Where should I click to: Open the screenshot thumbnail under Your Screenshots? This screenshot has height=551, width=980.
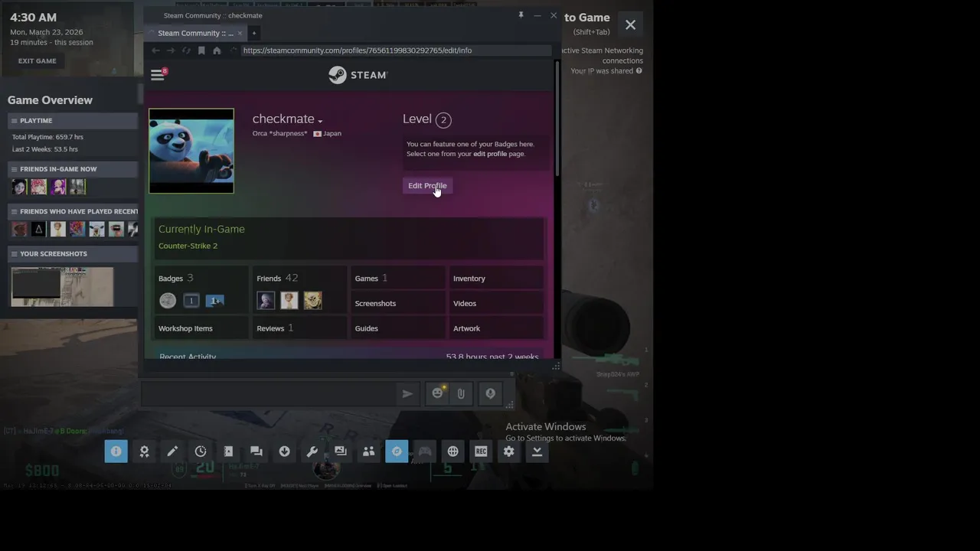[x=62, y=287]
